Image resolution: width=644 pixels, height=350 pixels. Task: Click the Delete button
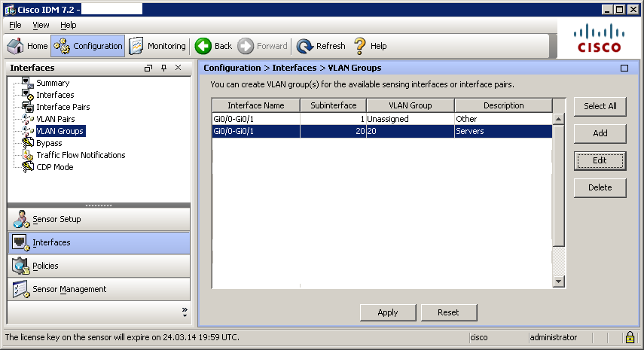coord(600,187)
